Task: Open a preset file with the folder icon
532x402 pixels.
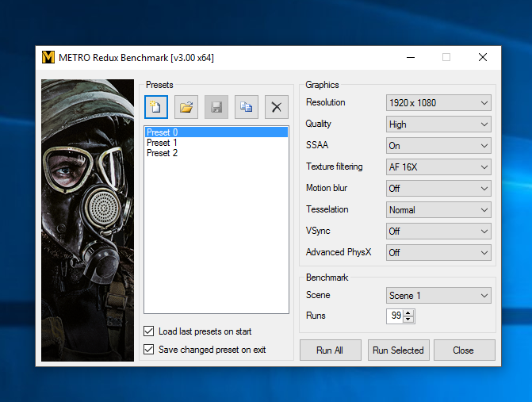Action: (x=186, y=107)
